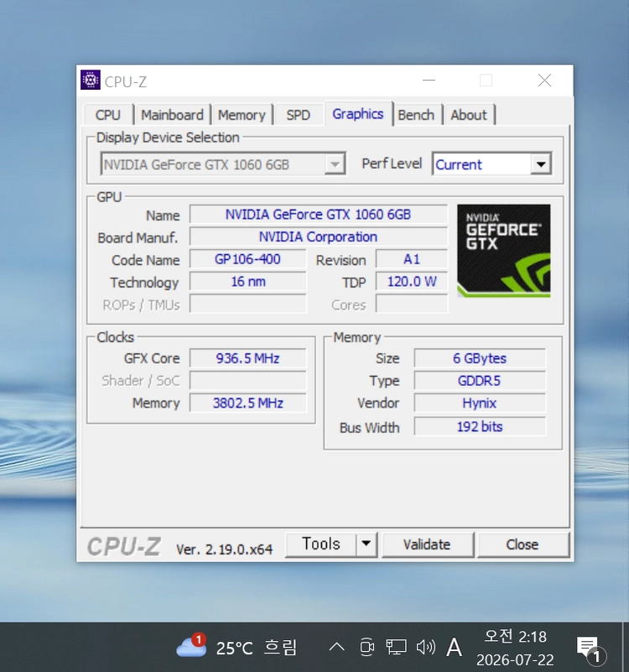Open the notification center icon

[x=591, y=649]
